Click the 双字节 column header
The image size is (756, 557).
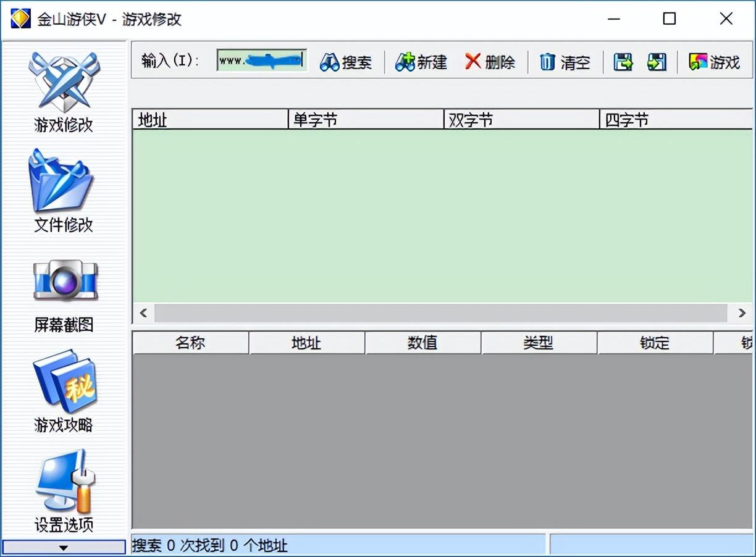(x=522, y=120)
